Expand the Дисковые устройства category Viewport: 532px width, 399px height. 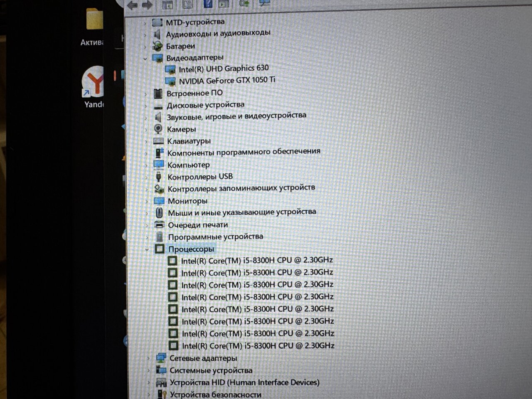[x=146, y=106]
